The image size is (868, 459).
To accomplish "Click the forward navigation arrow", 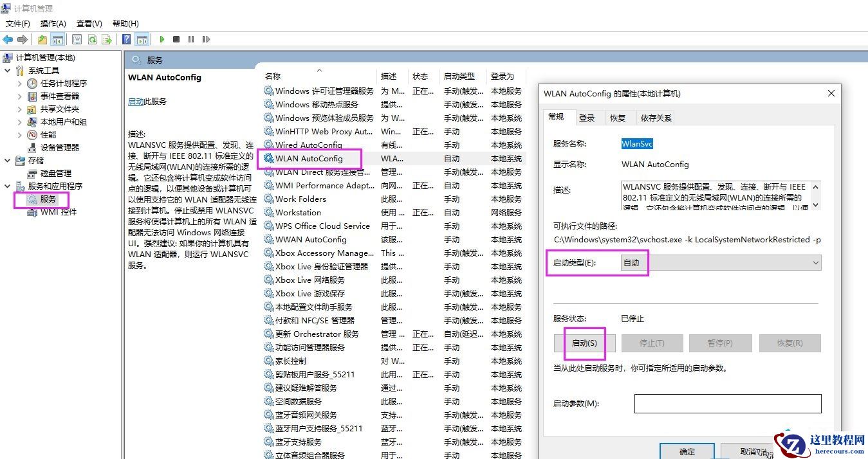I will click(x=24, y=39).
